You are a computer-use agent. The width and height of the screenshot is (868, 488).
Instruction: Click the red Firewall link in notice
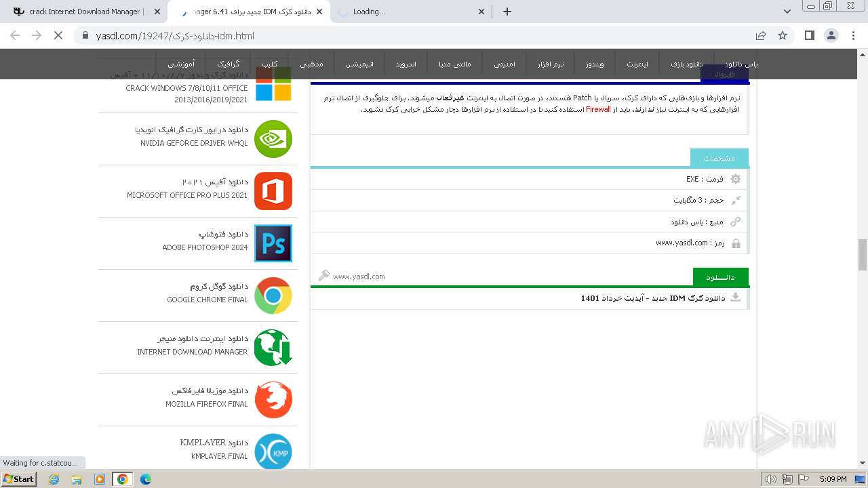click(598, 109)
